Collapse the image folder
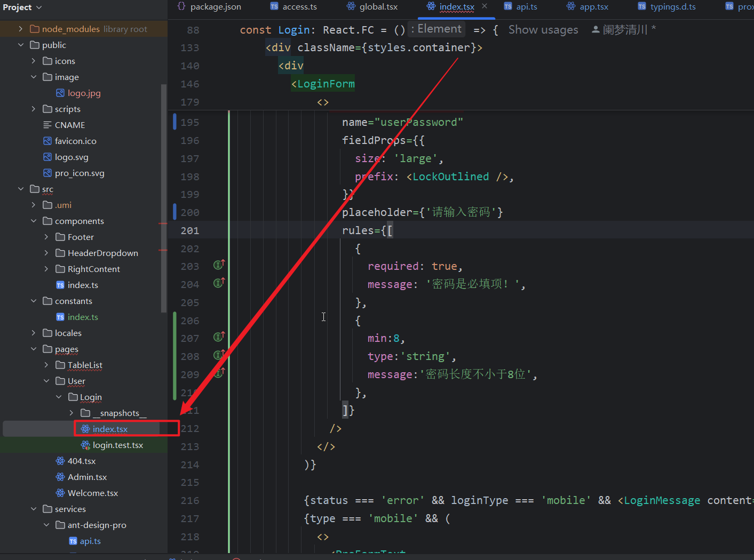The image size is (754, 560). pos(34,77)
